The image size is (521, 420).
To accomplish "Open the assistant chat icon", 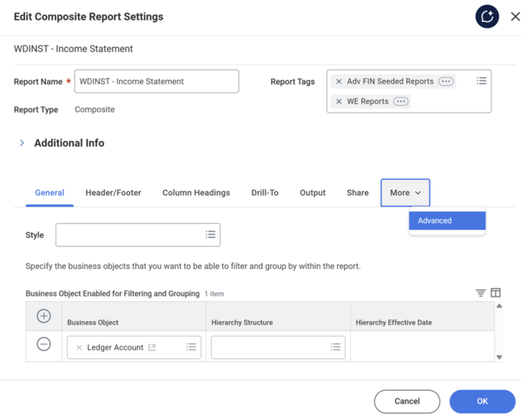I will (x=487, y=16).
